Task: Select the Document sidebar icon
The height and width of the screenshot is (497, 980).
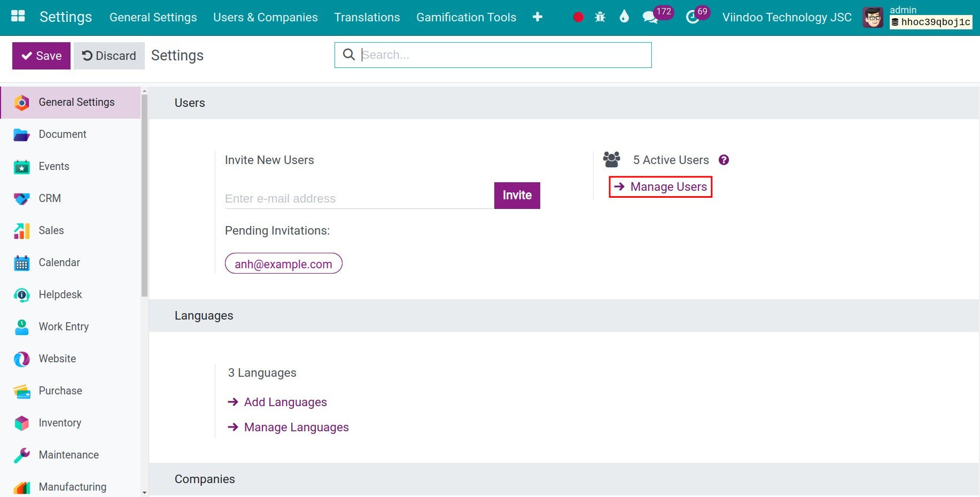Action: [21, 134]
